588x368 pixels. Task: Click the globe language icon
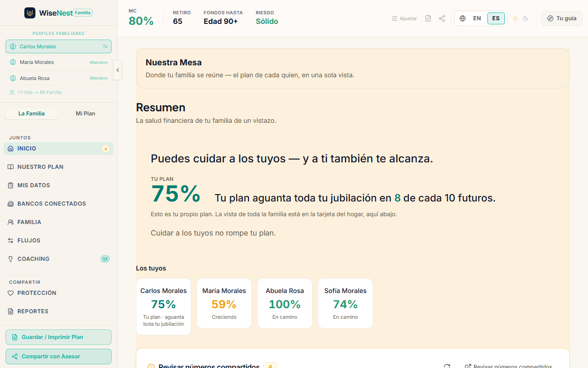[x=463, y=18]
